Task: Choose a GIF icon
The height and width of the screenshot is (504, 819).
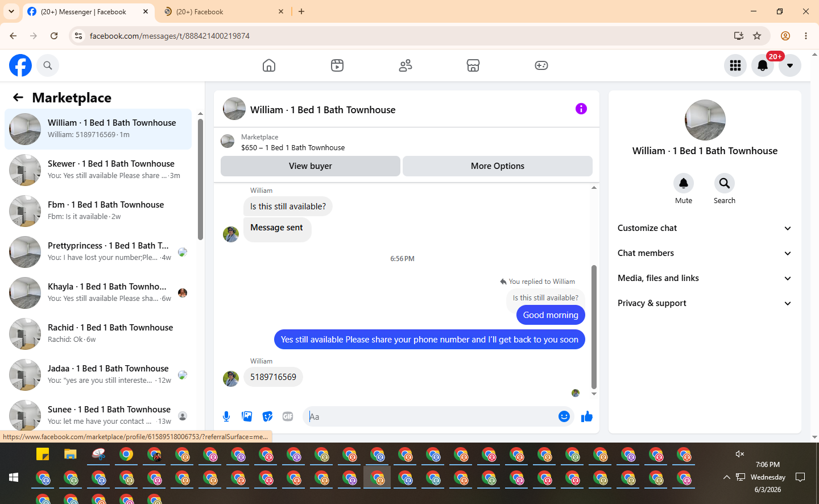Action: click(x=288, y=416)
